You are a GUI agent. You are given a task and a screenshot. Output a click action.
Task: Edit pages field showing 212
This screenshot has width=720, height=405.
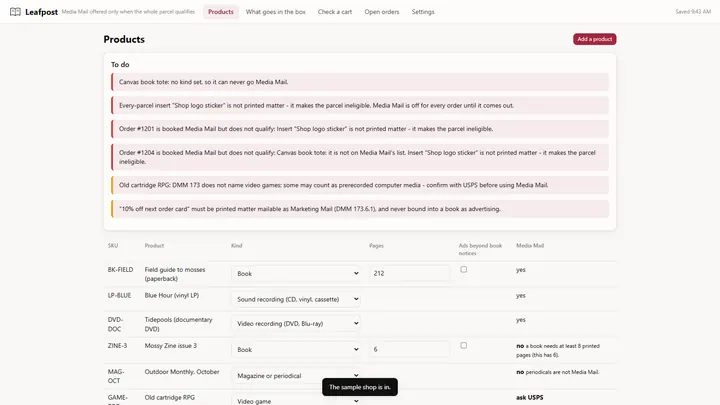410,273
